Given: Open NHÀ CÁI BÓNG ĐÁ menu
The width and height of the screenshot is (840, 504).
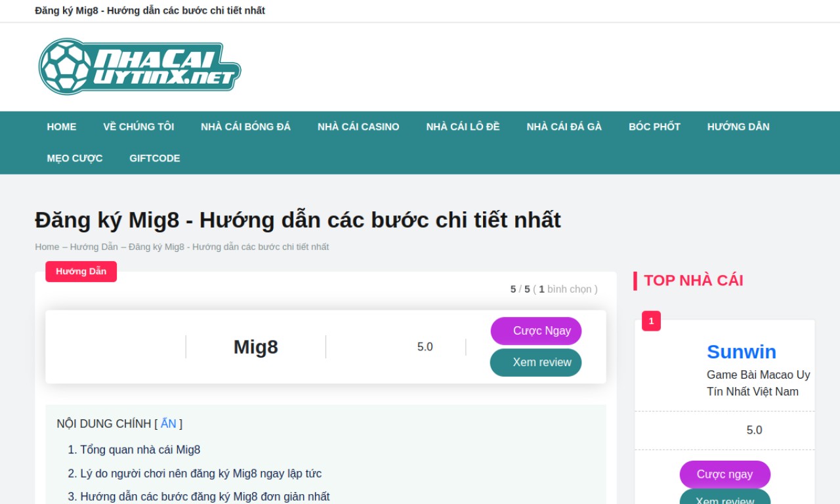Looking at the screenshot, I should tap(245, 127).
